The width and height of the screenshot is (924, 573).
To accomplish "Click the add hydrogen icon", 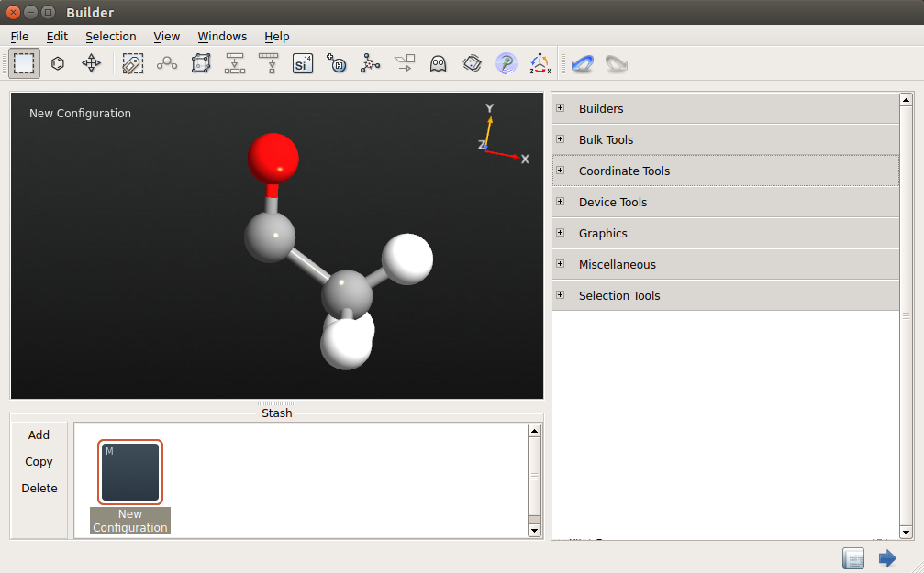I will coord(337,63).
